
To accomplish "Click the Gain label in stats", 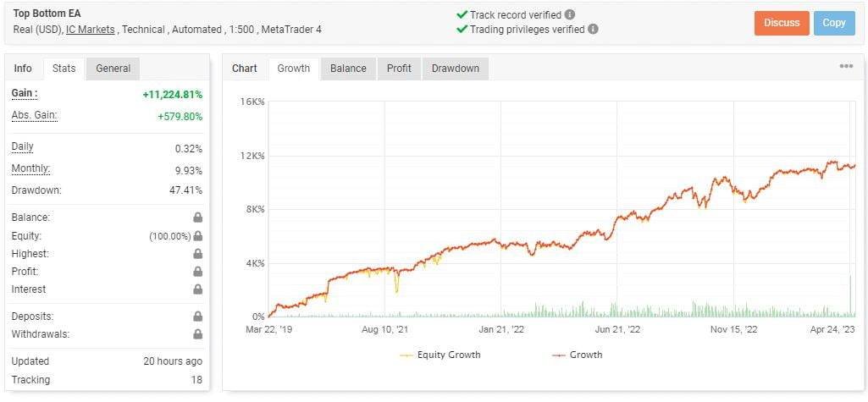I will pyautogui.click(x=25, y=93).
